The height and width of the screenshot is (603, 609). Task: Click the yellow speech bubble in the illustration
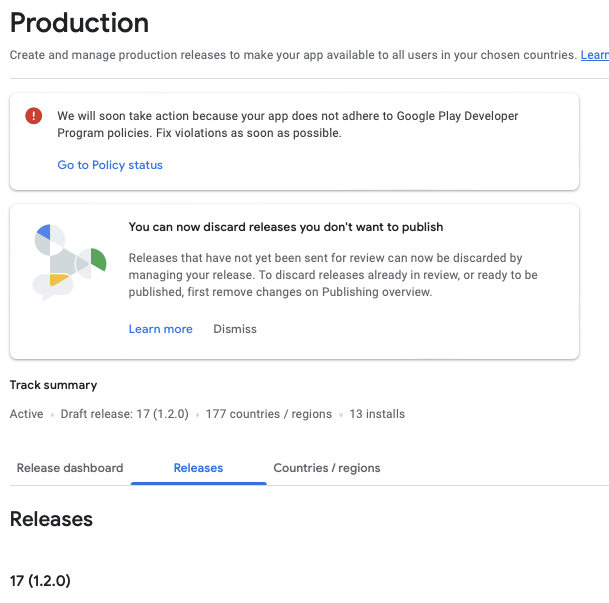58,283
